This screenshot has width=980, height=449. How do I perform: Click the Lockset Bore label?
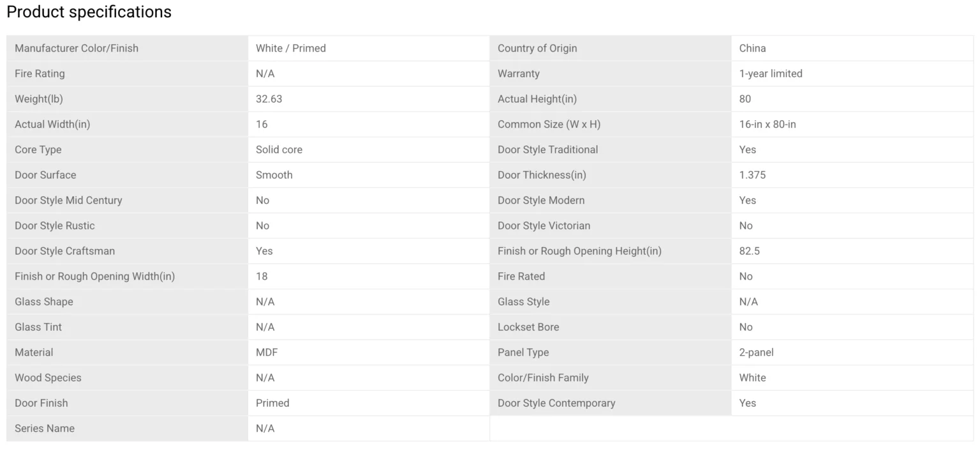(528, 327)
